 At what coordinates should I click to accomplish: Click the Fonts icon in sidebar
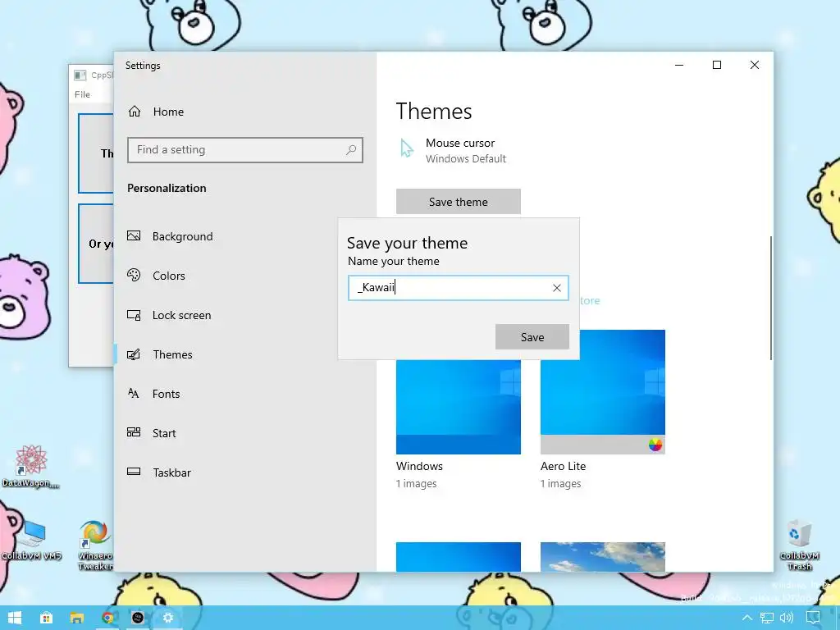pyautogui.click(x=134, y=394)
